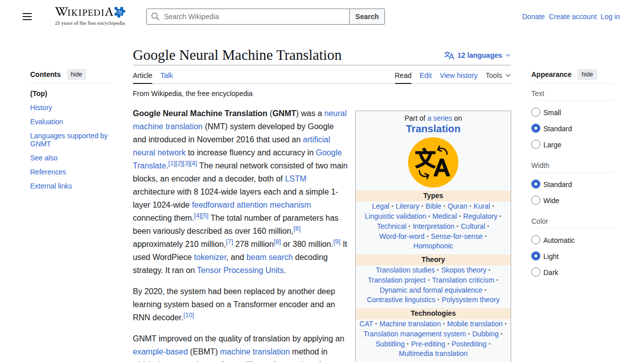Hide the Appearance panel

click(587, 74)
